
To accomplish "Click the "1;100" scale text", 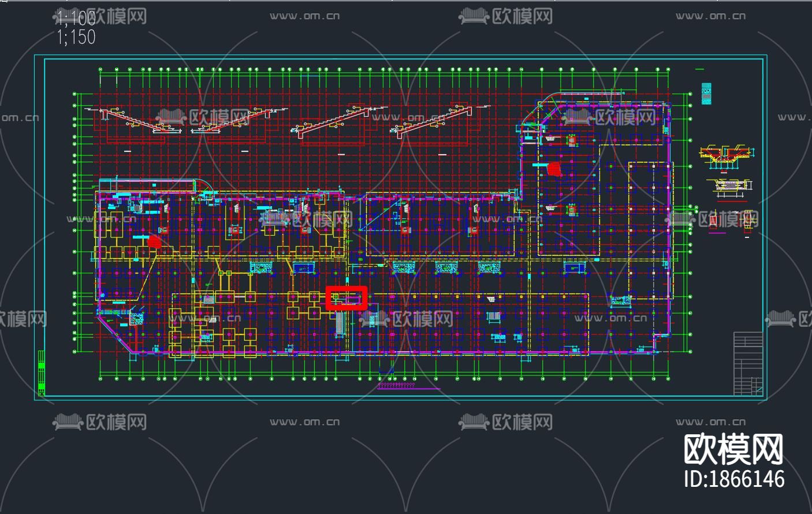I will tap(76, 18).
